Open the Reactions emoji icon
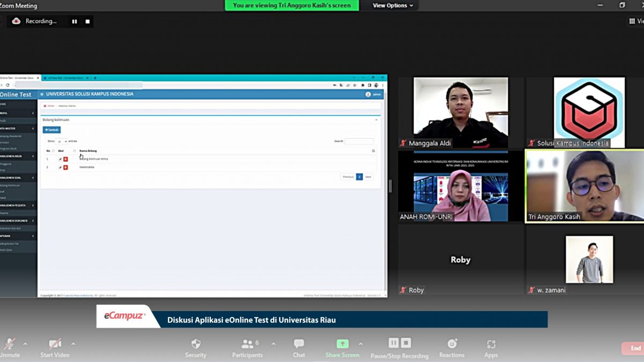Image resolution: width=644 pixels, height=362 pixels. coord(452,344)
